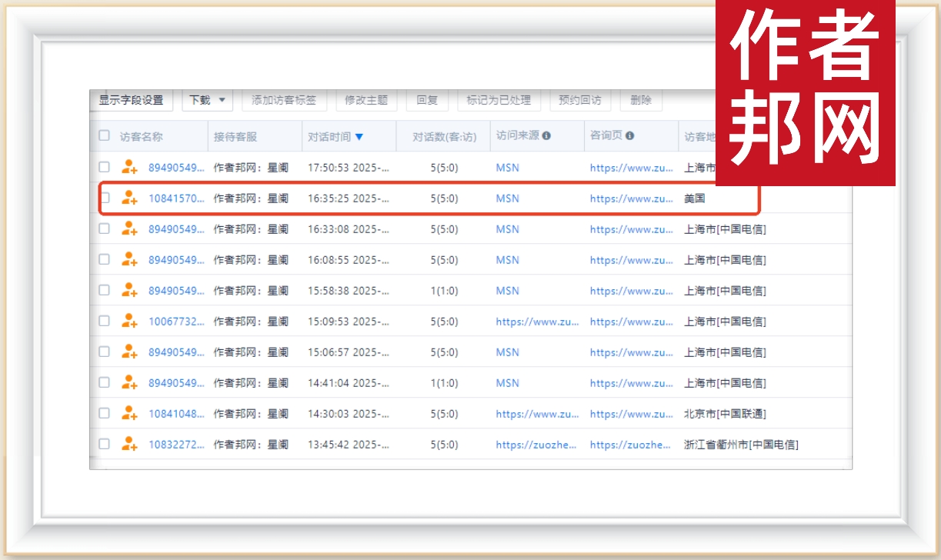Image resolution: width=941 pixels, height=560 pixels.
Task: Select the checkbox for the 14:41:04 row
Action: [x=105, y=382]
